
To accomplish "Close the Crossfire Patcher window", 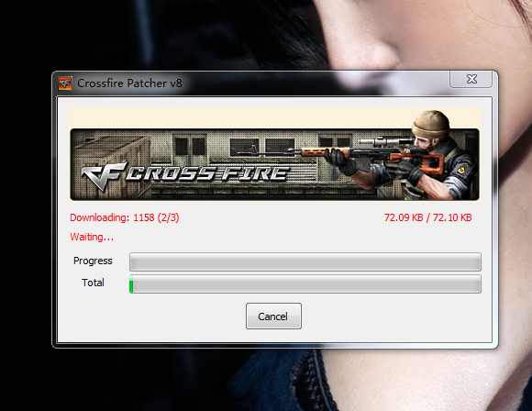I will click(x=471, y=79).
